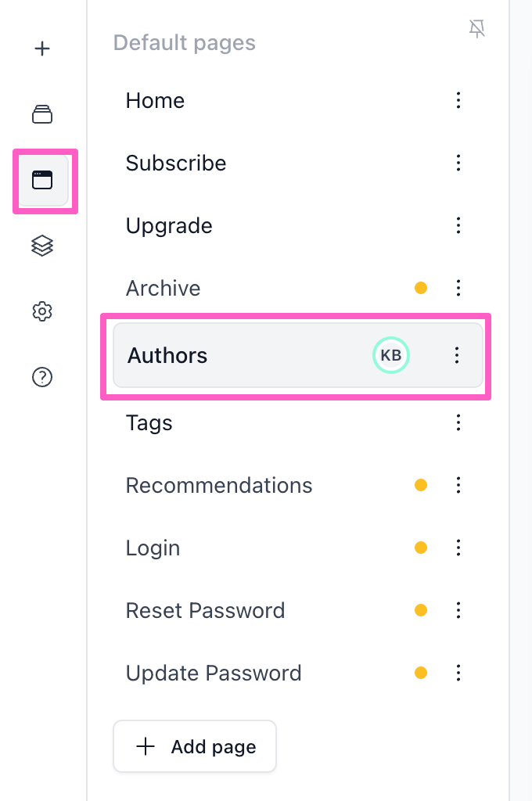Open the Reset Password options menu

tap(458, 610)
